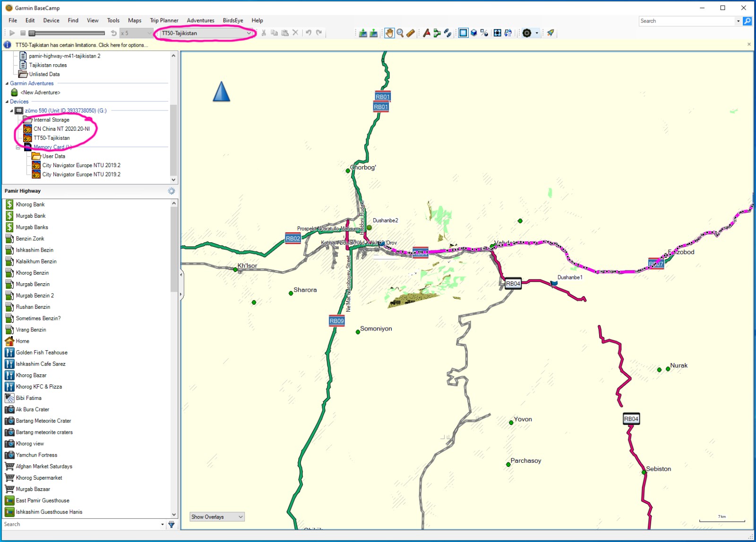
Task: Open the BirdsEye menu
Action: coord(233,20)
